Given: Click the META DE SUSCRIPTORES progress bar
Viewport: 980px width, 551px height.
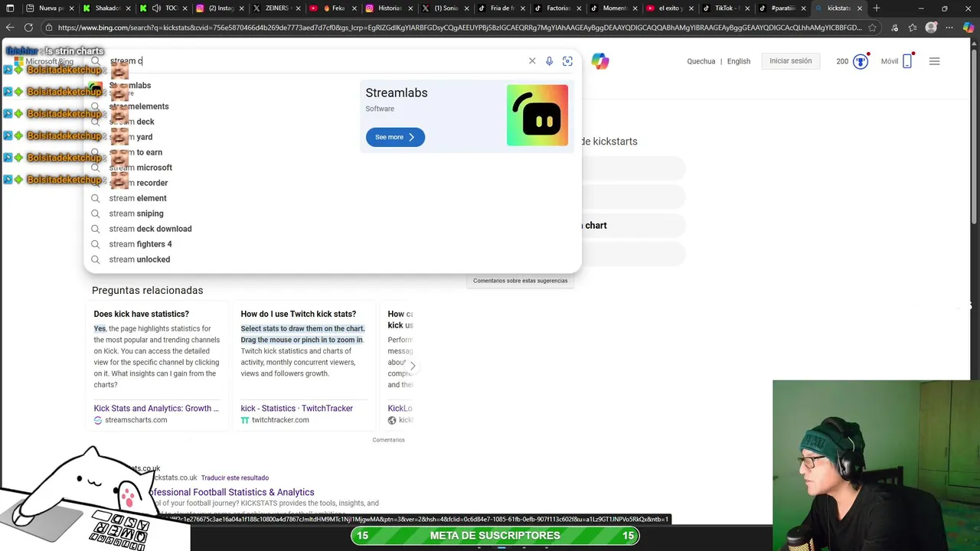Looking at the screenshot, I should (x=495, y=536).
